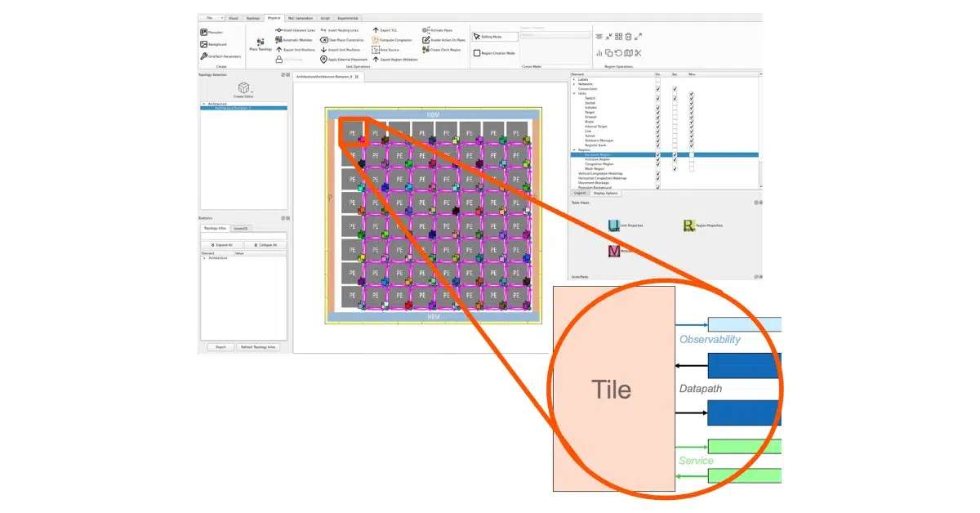This screenshot has width=980, height=513.
Task: Collapse Architecture in Topology Selection tree
Action: point(204,104)
